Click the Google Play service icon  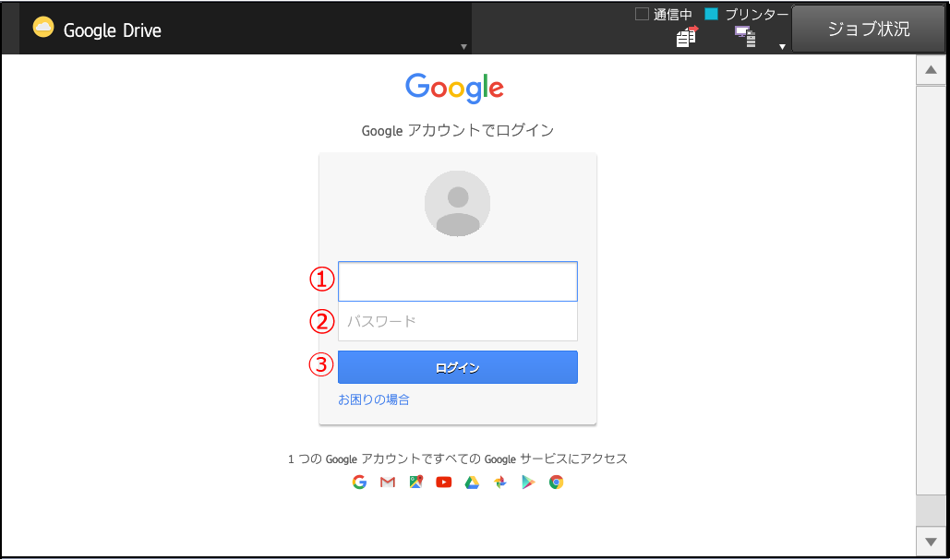point(528,482)
